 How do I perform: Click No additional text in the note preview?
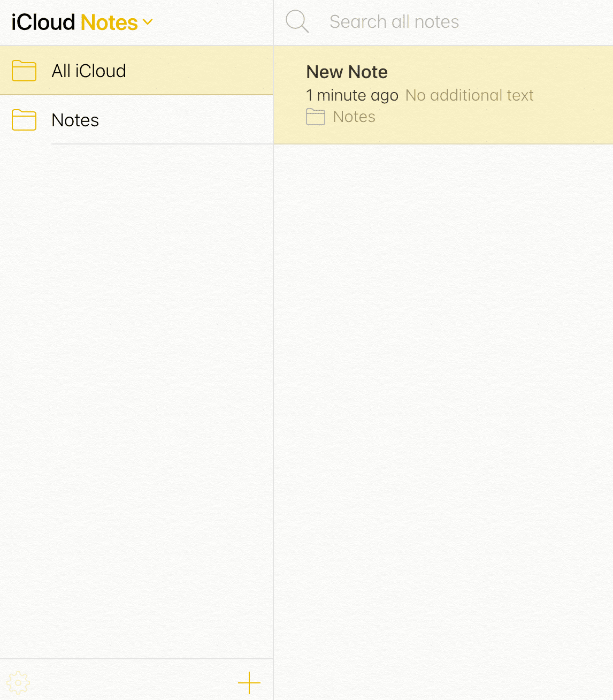point(470,95)
